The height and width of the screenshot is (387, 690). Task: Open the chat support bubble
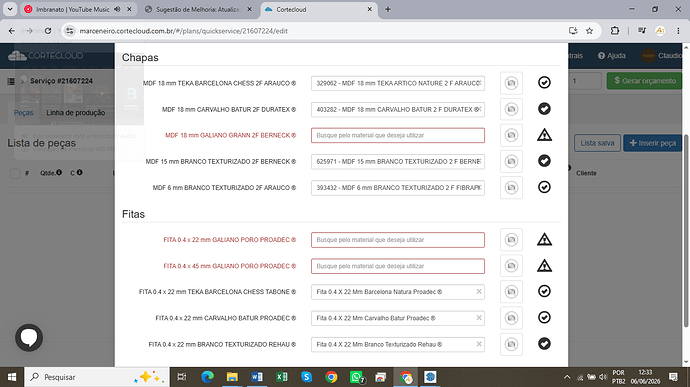coord(29,338)
